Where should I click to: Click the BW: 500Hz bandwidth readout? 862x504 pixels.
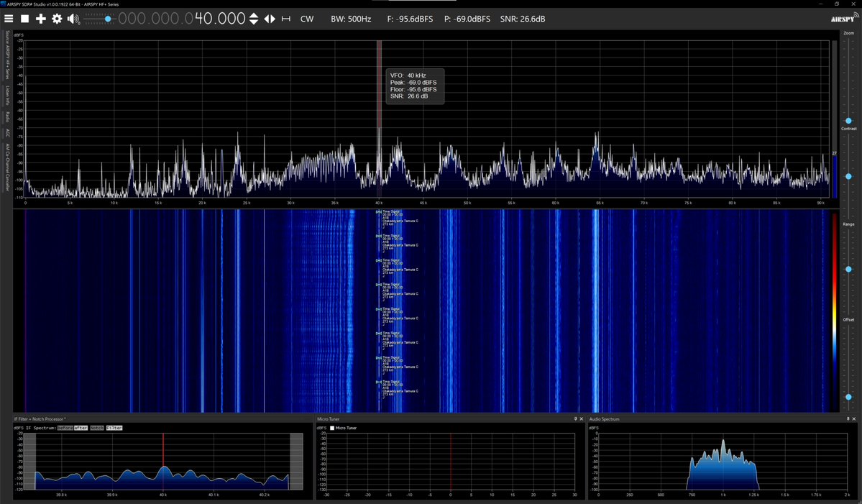[x=351, y=19]
